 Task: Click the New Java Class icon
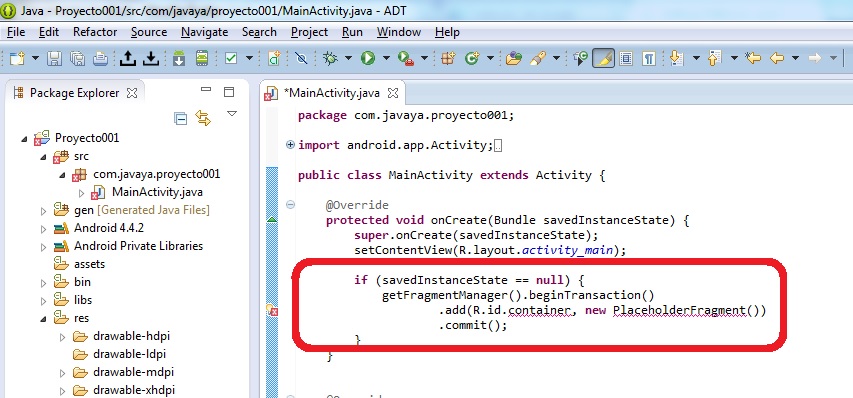click(472, 58)
